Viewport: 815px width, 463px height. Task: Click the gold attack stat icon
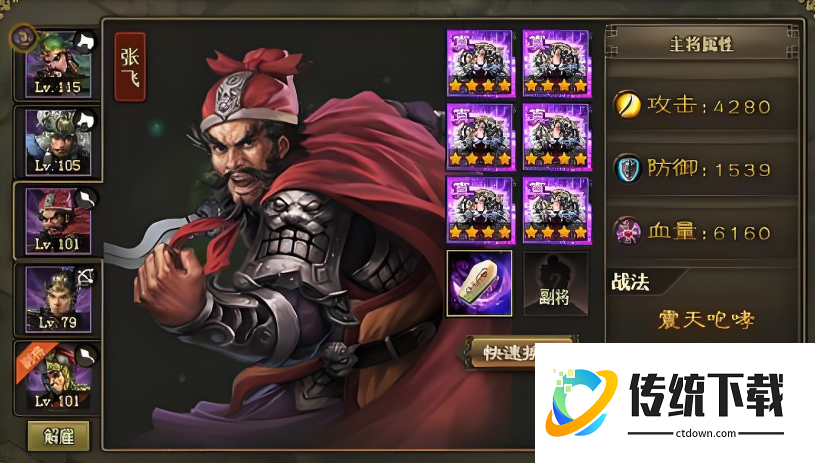(x=627, y=104)
